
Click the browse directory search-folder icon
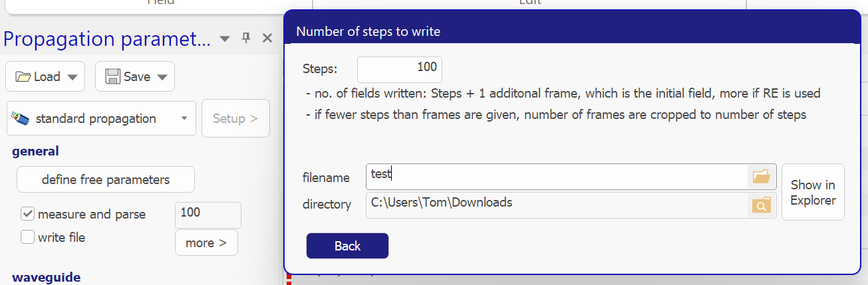pos(761,205)
